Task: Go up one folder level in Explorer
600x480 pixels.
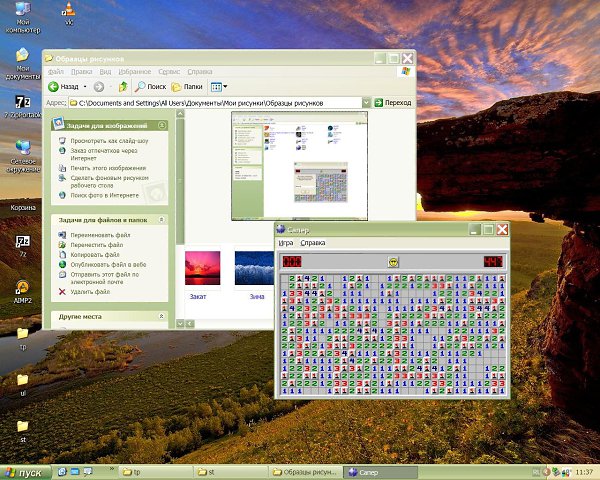Action: [123, 87]
